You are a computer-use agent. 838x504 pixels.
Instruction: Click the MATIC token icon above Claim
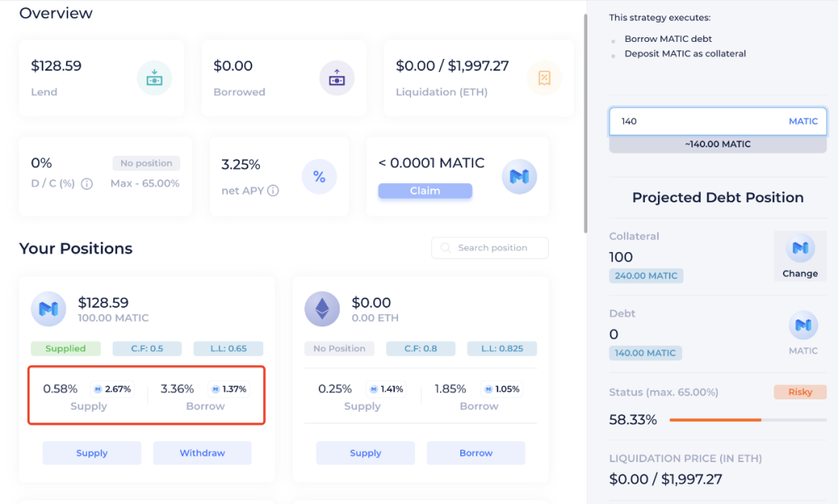519,176
